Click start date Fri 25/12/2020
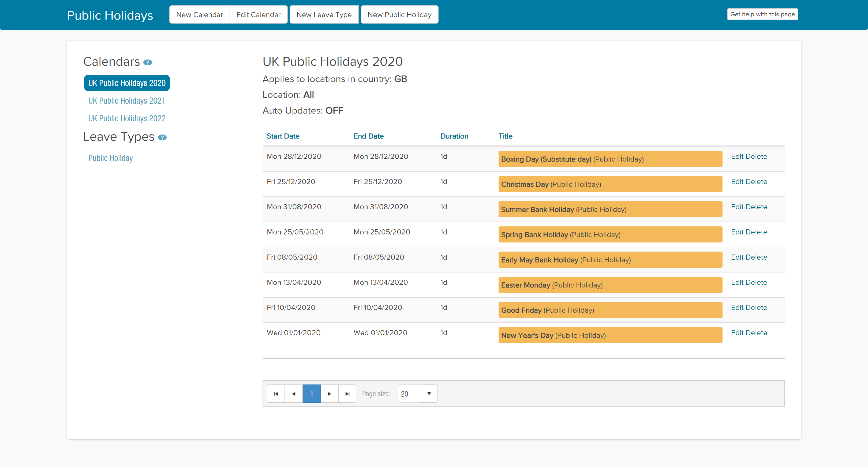Image resolution: width=868 pixels, height=467 pixels. (291, 182)
